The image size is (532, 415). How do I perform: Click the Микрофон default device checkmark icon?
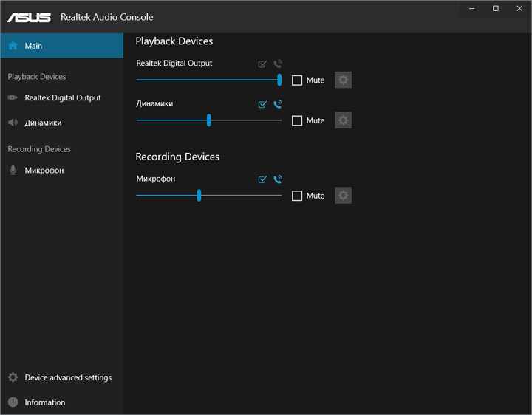[x=262, y=179]
